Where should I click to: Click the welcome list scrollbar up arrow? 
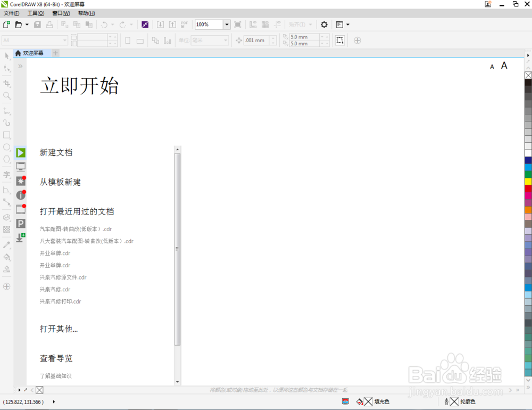(x=178, y=150)
